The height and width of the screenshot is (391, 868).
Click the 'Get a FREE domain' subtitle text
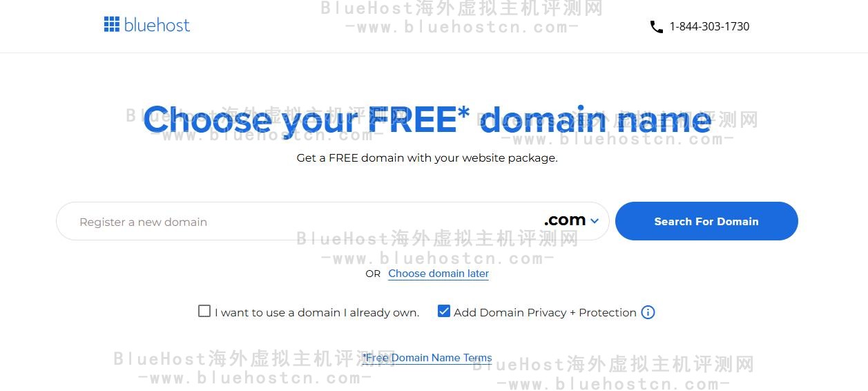[427, 158]
